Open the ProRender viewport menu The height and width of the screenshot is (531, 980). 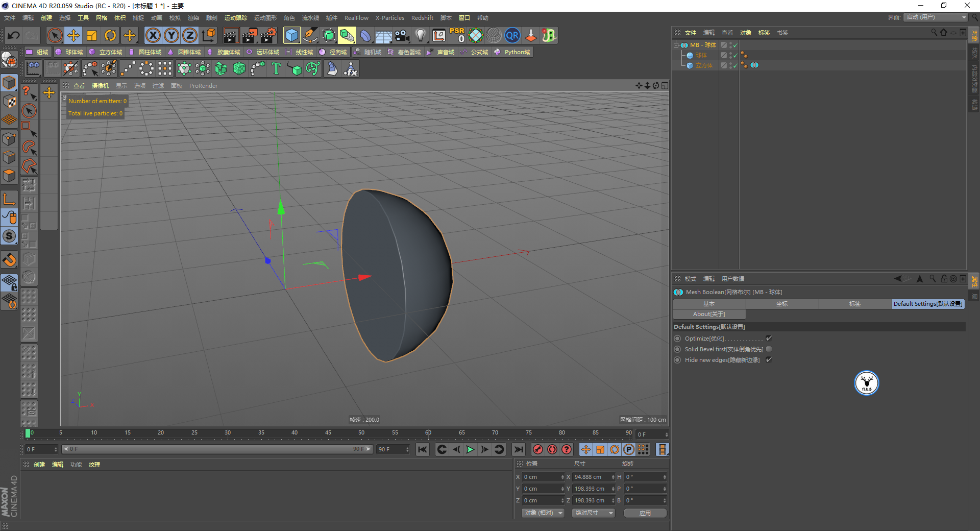[203, 86]
